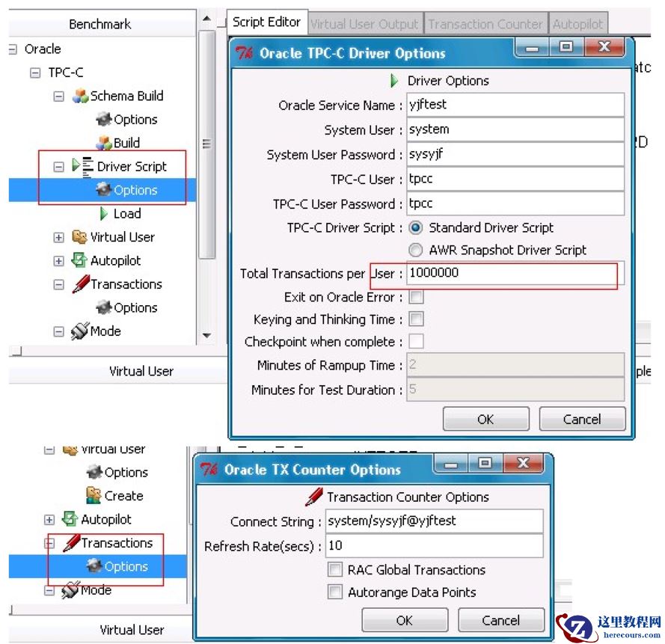The height and width of the screenshot is (644, 665).
Task: Click Schema Build Options gear icon
Action: (103, 119)
